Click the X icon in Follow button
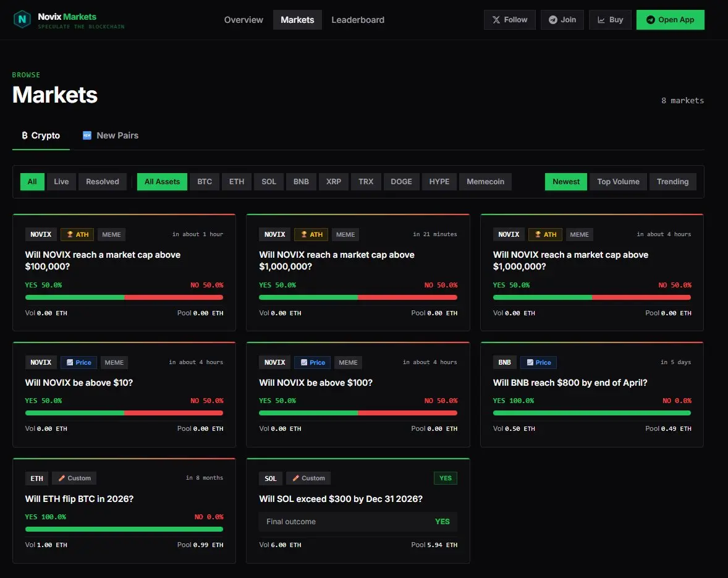The height and width of the screenshot is (578, 728). click(x=496, y=20)
